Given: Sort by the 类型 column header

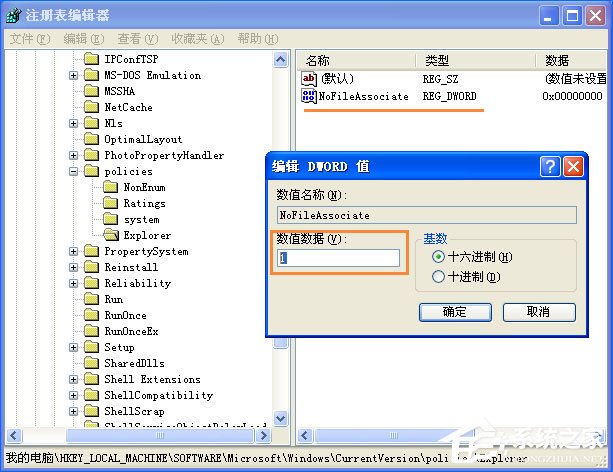Looking at the screenshot, I should click(x=475, y=61).
